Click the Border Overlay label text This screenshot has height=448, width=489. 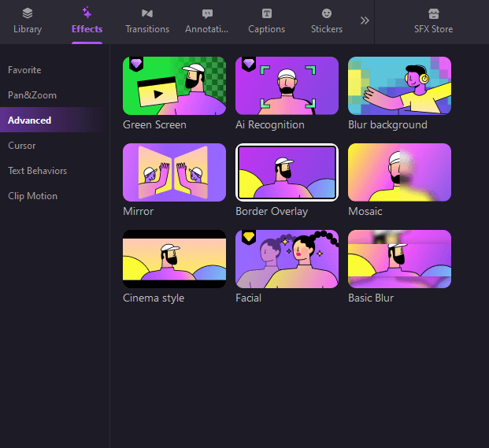pos(272,212)
